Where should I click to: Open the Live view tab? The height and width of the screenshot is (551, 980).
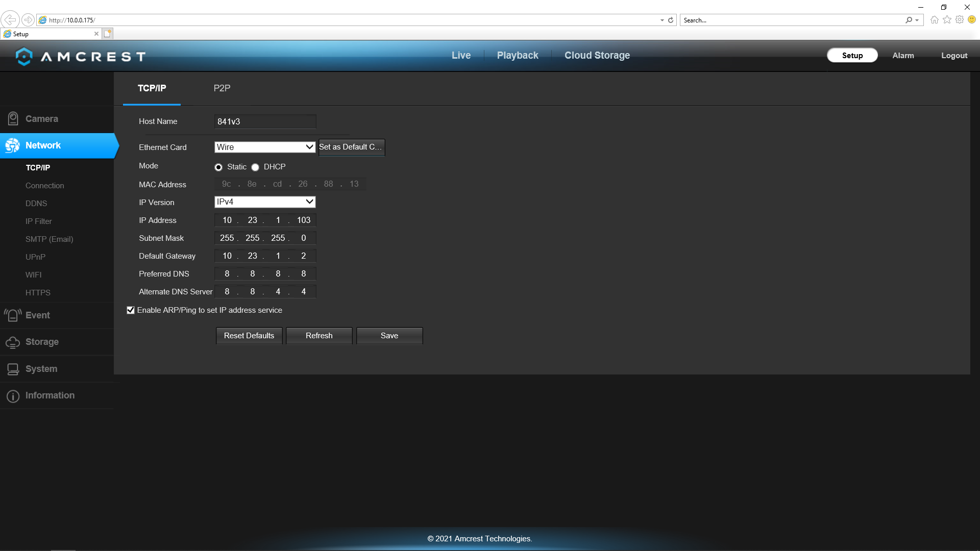pos(461,56)
